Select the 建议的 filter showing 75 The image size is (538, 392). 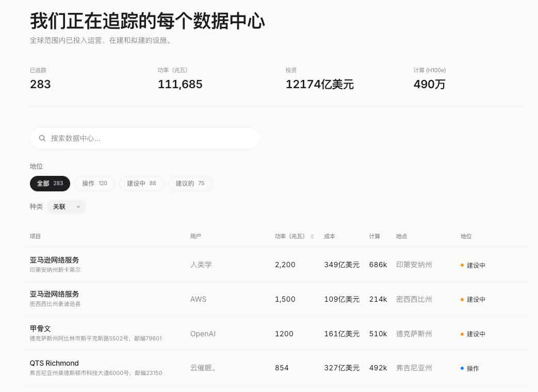pos(190,183)
